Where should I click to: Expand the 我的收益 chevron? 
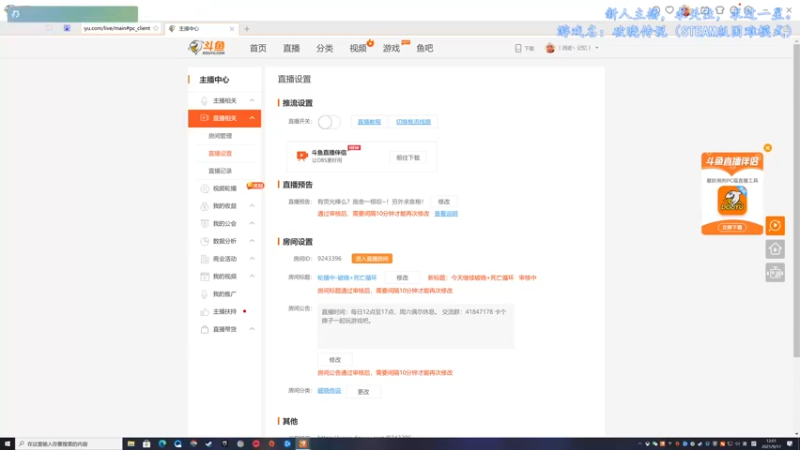point(252,206)
